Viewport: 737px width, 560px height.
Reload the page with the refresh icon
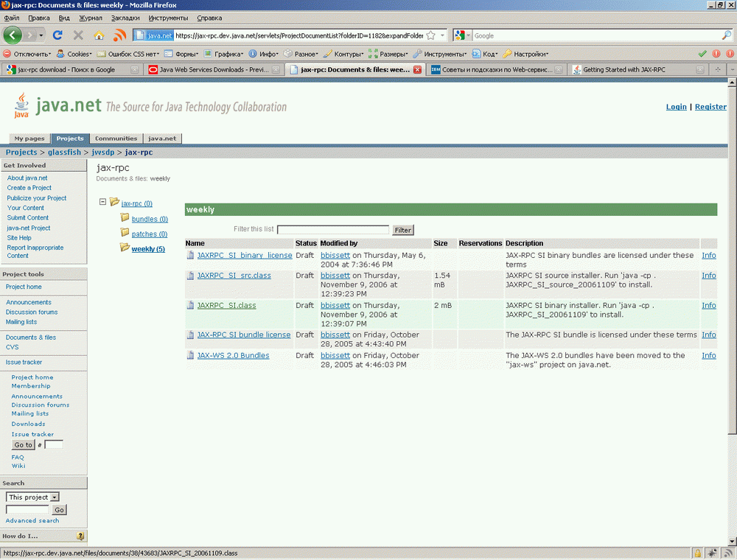(57, 35)
